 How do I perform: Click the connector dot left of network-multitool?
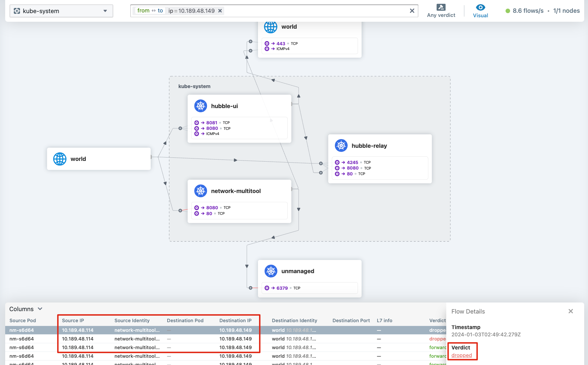point(180,211)
